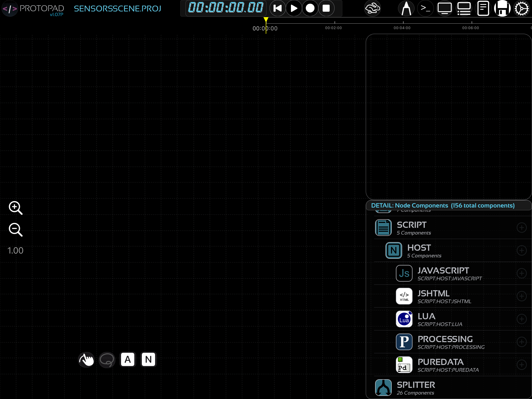Click the zoom in magnifier
532x399 pixels.
(x=16, y=208)
